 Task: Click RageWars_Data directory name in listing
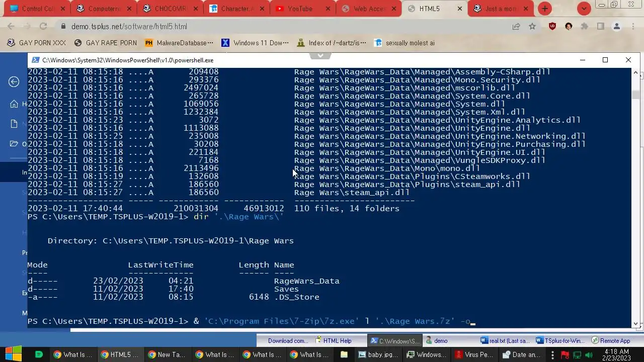[306, 281]
